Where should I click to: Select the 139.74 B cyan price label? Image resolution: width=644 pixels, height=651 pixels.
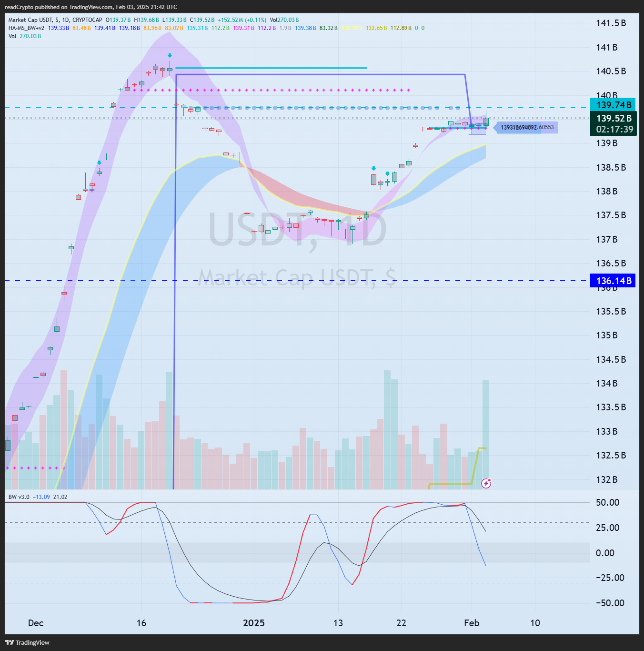(x=614, y=105)
